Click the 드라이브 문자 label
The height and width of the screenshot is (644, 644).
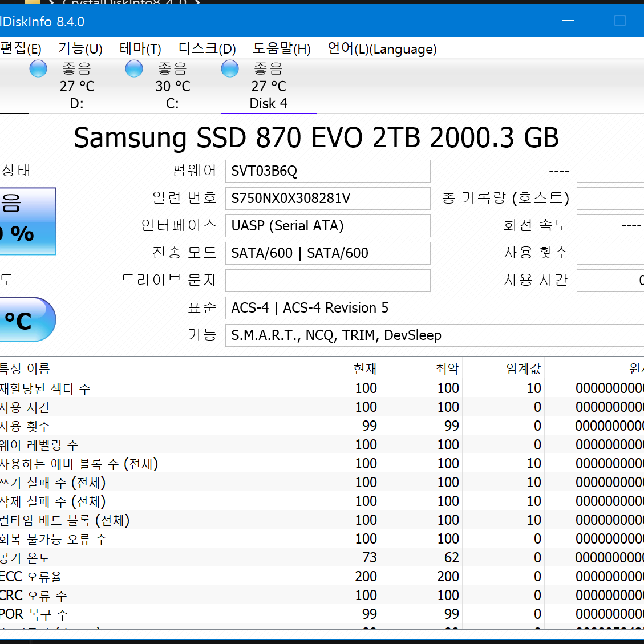[169, 280]
